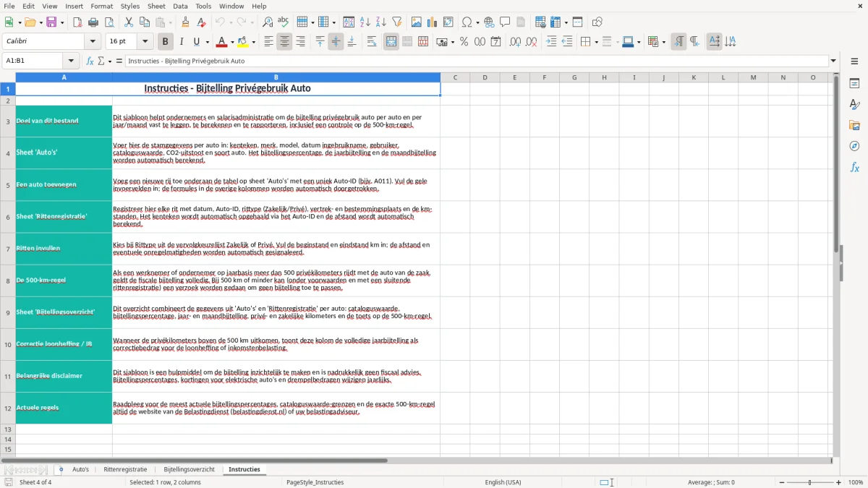
Task: Open the sidebar Functions panel
Action: [x=854, y=167]
